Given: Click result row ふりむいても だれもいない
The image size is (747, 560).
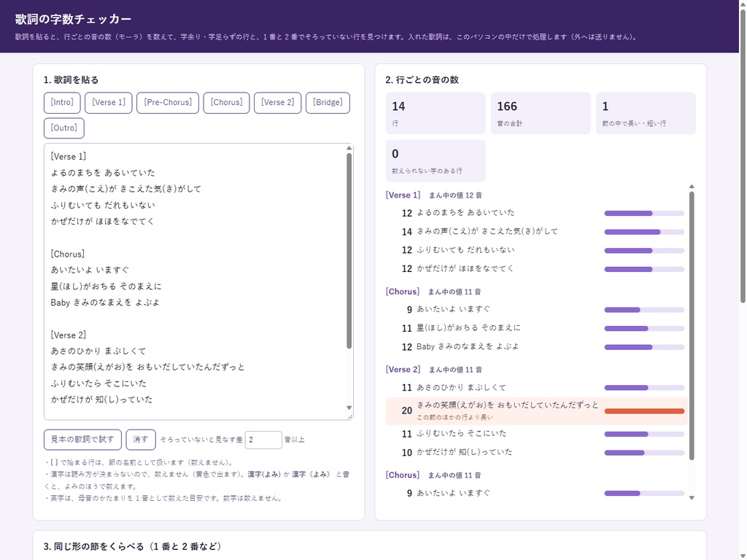Looking at the screenshot, I should click(536, 251).
